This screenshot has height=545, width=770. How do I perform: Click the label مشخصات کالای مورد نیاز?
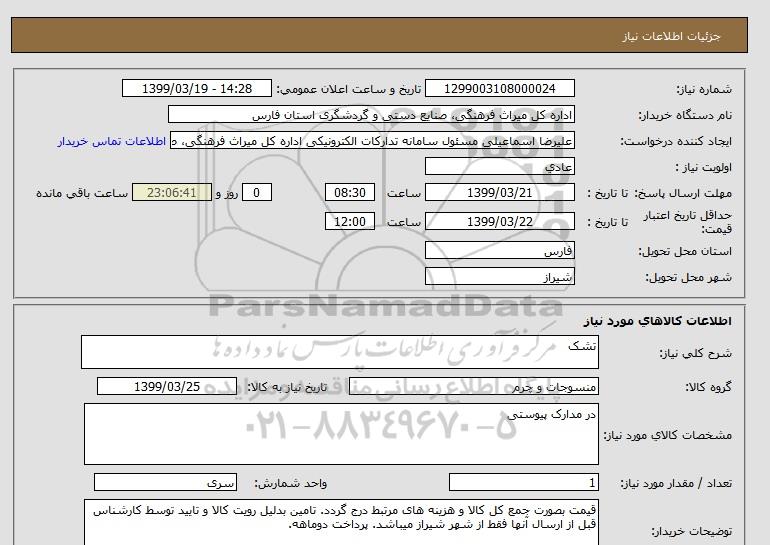[x=668, y=435]
